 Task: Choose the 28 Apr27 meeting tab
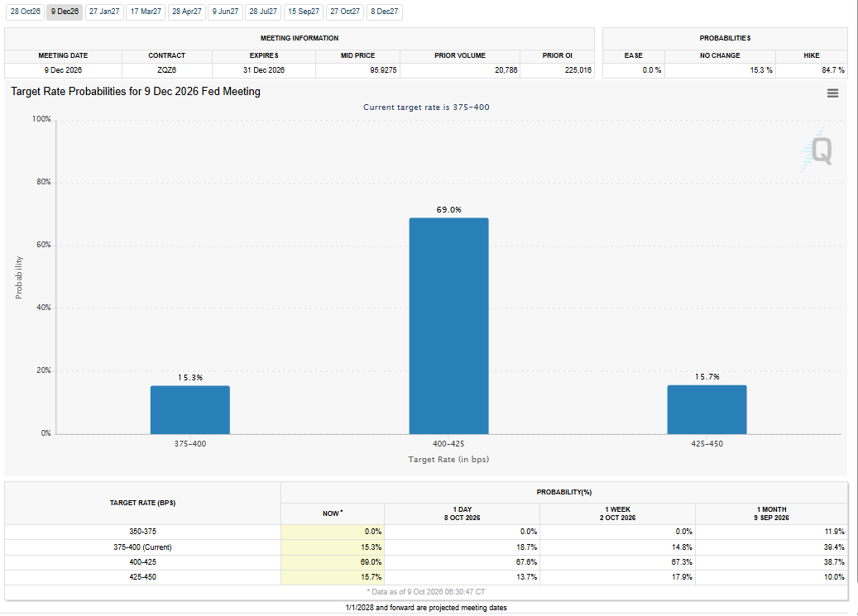[187, 12]
